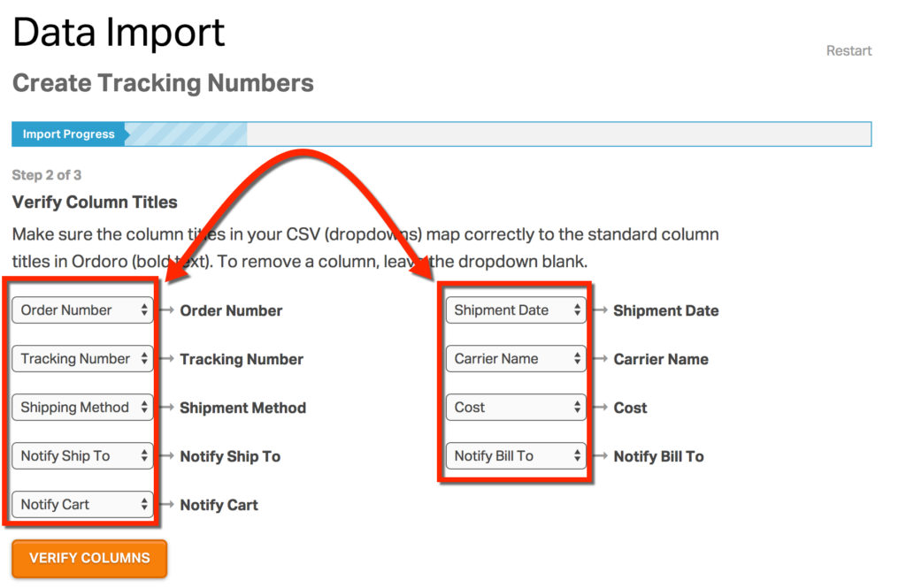Select the bold Carrier Name label
This screenshot has width=906, height=588.
coord(660,359)
